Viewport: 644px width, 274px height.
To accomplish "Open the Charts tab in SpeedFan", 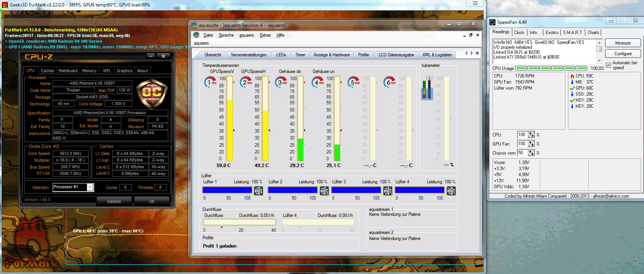I will [593, 33].
